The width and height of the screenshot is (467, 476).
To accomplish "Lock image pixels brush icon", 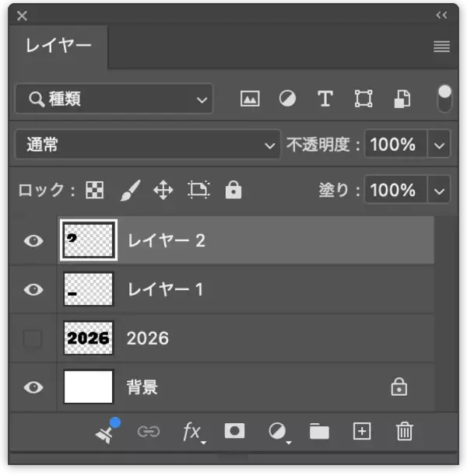I will 130,190.
